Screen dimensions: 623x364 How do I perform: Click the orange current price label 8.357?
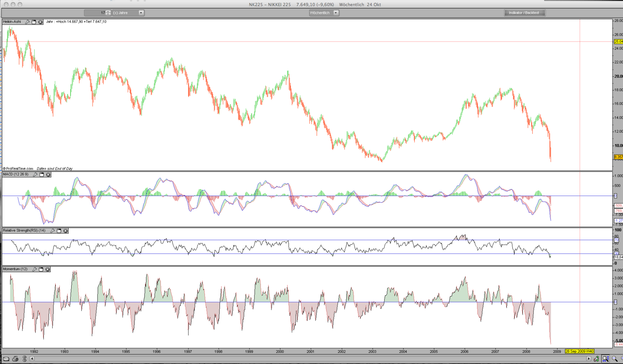(618, 157)
